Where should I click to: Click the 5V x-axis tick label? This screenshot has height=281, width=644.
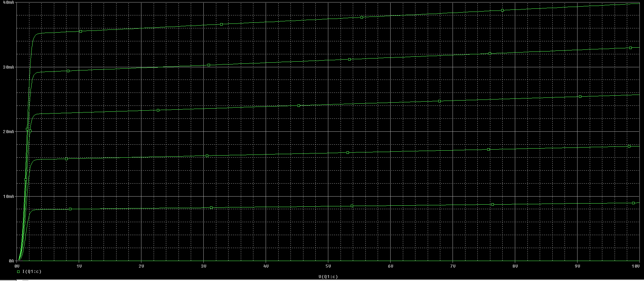pyautogui.click(x=328, y=266)
